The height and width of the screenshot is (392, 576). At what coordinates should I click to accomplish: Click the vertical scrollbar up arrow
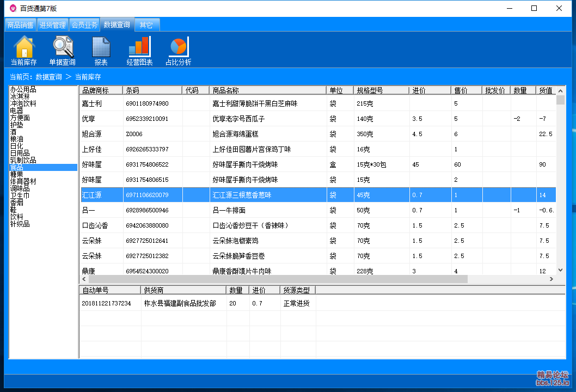tap(560, 91)
